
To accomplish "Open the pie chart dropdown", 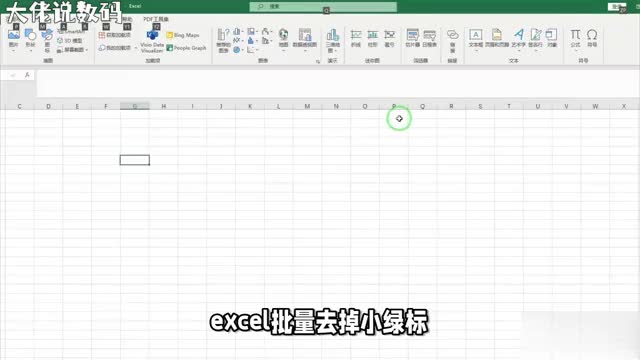I will tap(238, 50).
